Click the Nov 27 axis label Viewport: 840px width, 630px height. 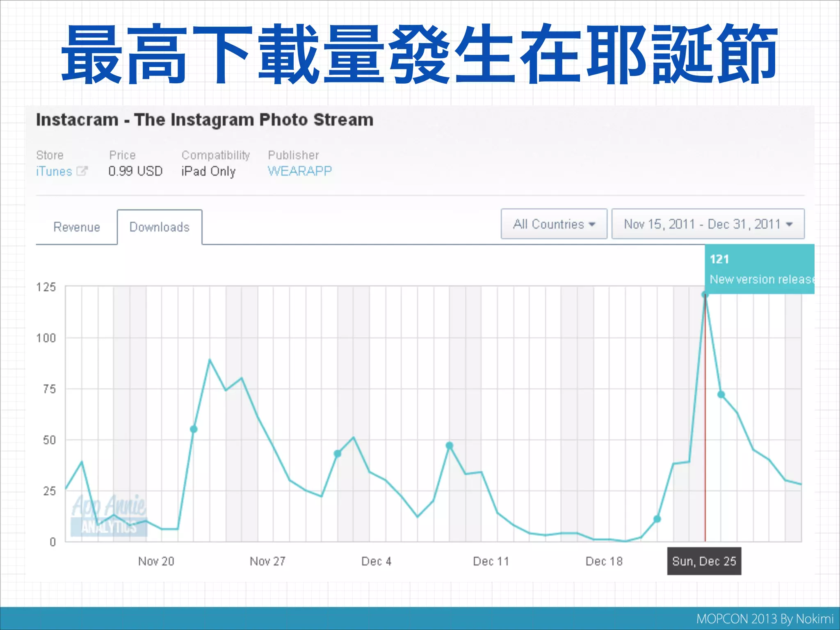coord(267,561)
